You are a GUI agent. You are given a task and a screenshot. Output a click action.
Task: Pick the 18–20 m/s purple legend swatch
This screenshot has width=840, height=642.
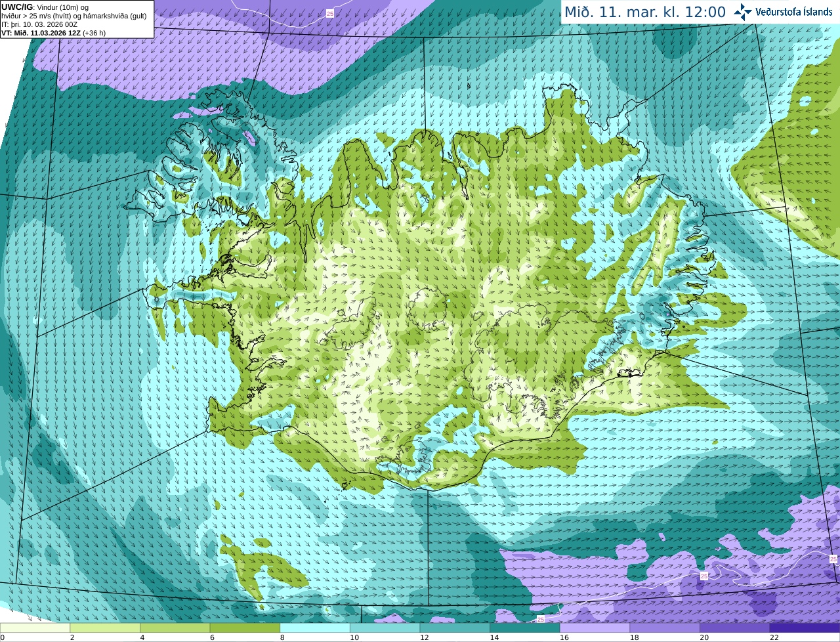(x=665, y=628)
